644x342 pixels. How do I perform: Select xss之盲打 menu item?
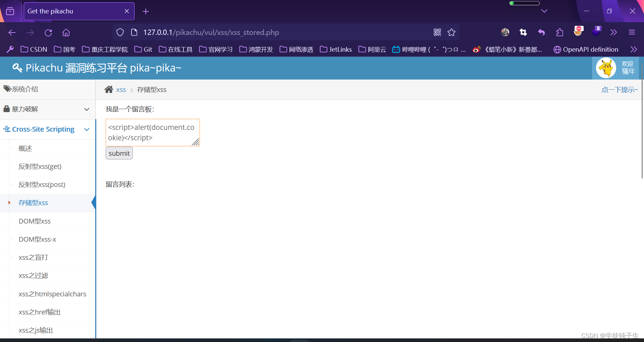(48, 257)
